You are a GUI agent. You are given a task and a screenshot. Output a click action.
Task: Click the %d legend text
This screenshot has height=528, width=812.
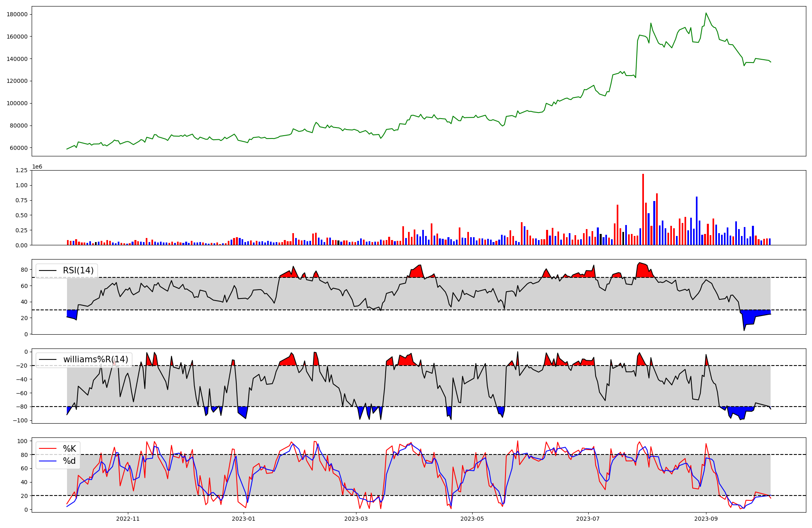click(69, 461)
